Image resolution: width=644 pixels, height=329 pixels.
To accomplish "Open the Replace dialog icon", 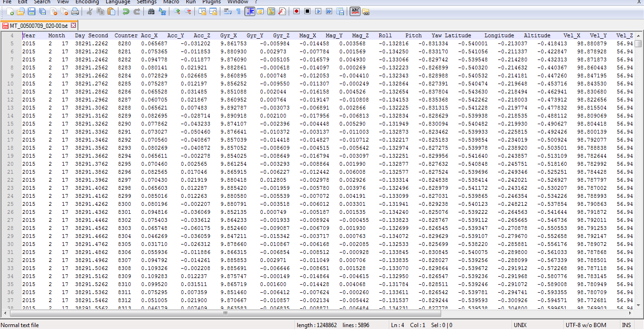I will tap(162, 11).
